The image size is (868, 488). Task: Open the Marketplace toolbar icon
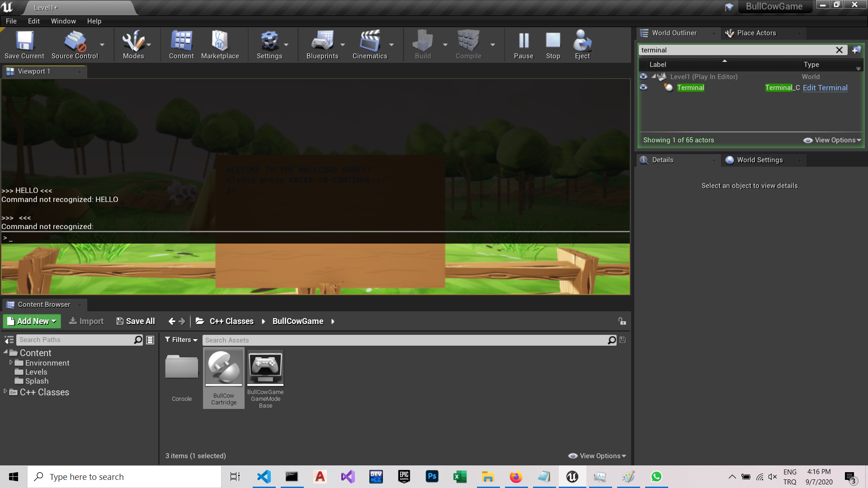220,45
